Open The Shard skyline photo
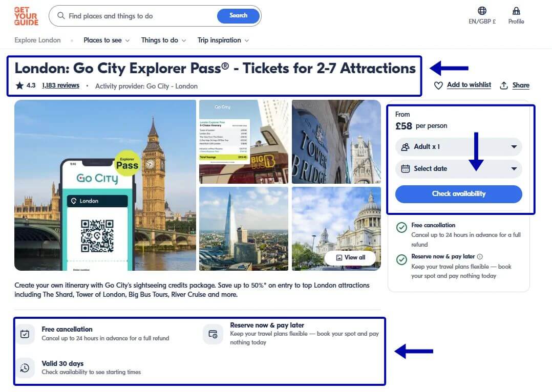552x392 pixels. 244,229
